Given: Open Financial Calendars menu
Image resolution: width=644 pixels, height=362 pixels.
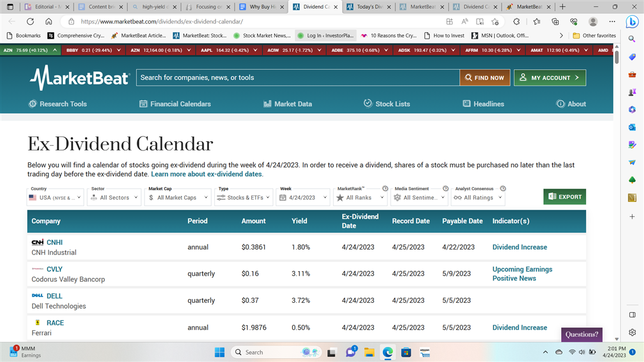Looking at the screenshot, I should [x=175, y=104].
